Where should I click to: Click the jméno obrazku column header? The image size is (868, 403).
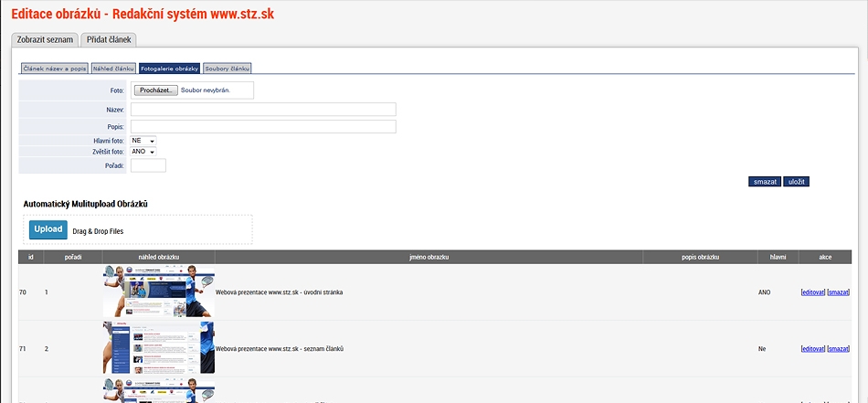tap(429, 258)
